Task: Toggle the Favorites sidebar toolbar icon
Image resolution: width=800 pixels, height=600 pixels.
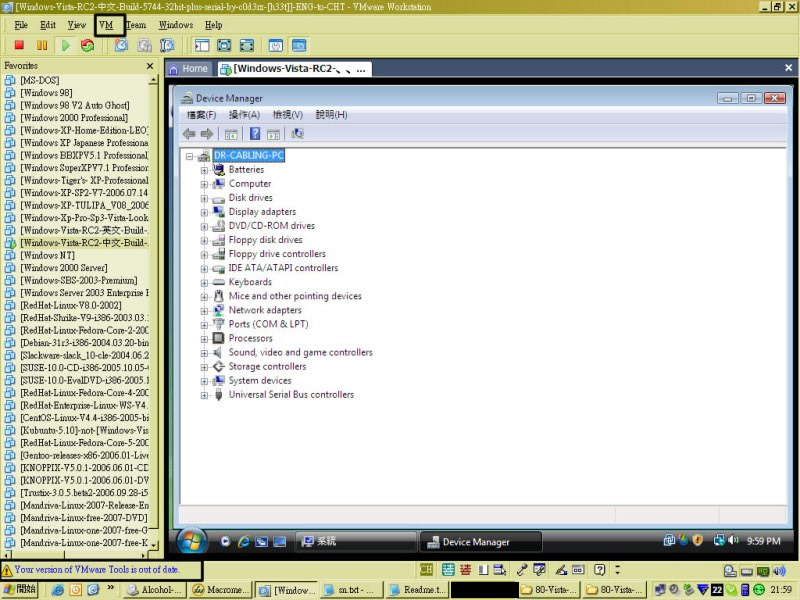Action: pyautogui.click(x=202, y=45)
